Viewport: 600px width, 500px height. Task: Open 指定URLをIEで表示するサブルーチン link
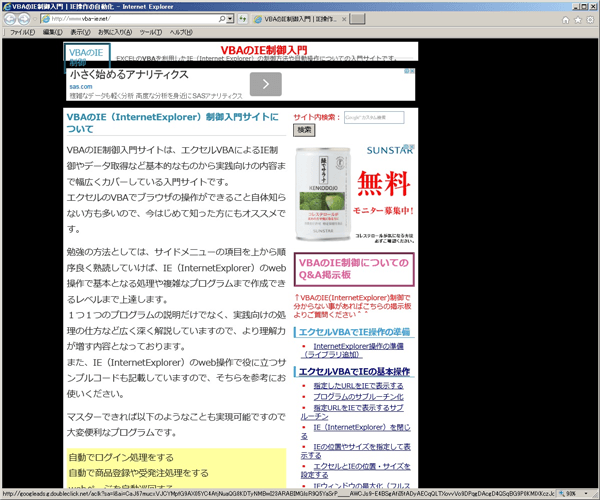pyautogui.click(x=352, y=412)
